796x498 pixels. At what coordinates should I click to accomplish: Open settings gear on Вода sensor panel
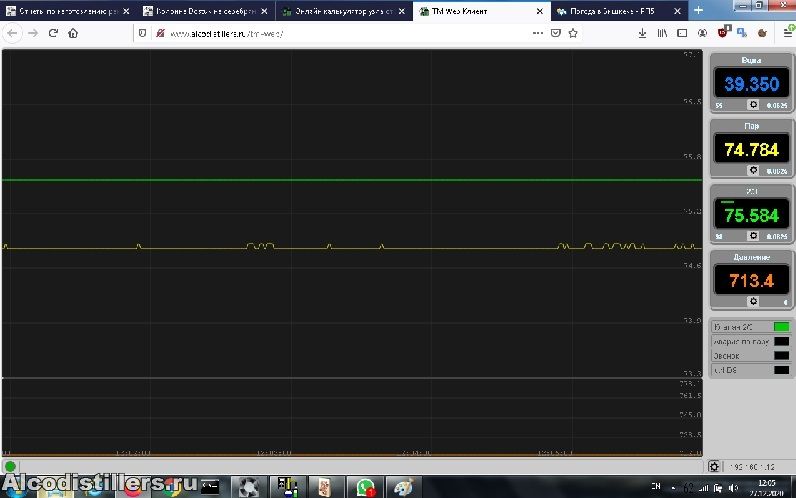(x=752, y=105)
